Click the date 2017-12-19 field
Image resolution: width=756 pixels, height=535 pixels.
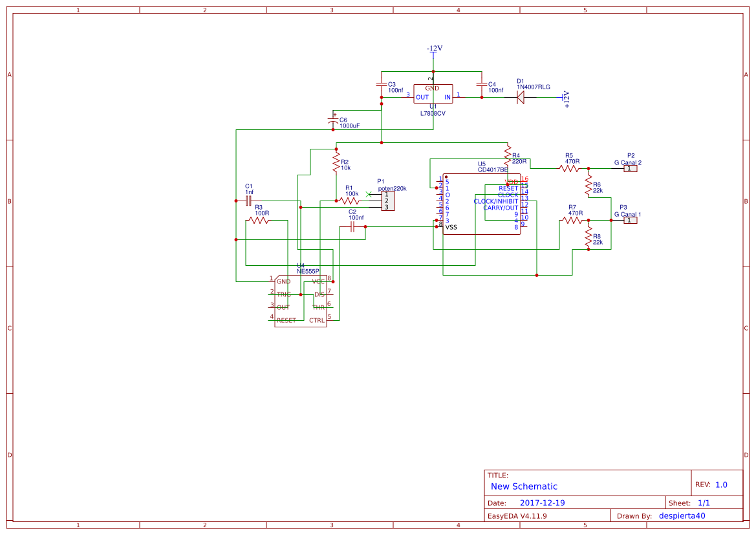(542, 501)
